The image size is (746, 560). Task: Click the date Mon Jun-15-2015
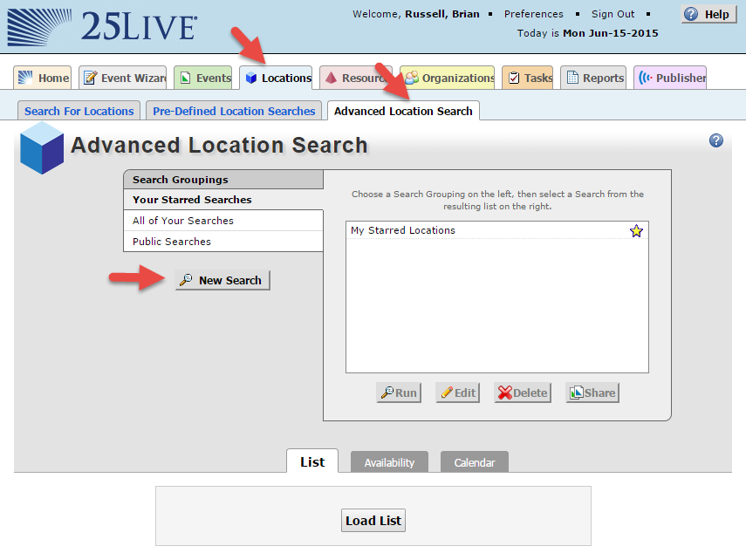pyautogui.click(x=611, y=33)
